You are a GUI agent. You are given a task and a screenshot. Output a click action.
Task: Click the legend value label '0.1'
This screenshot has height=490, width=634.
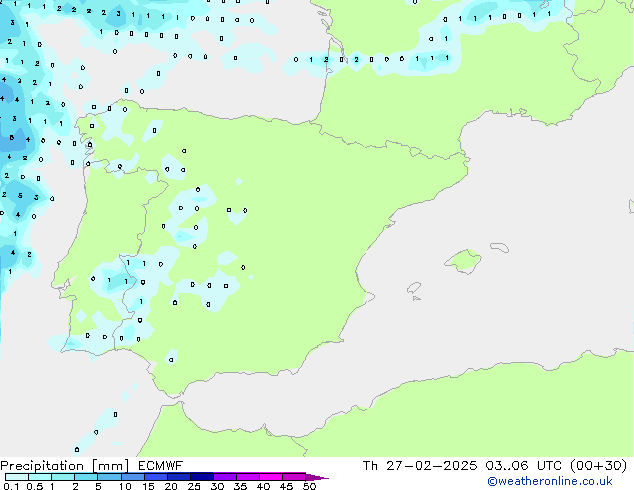[11, 486]
